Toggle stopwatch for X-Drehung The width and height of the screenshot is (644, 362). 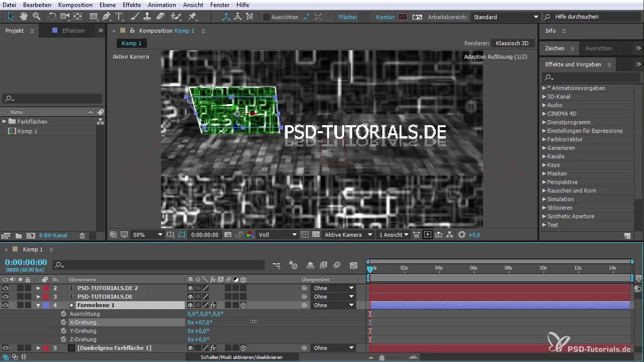(63, 322)
